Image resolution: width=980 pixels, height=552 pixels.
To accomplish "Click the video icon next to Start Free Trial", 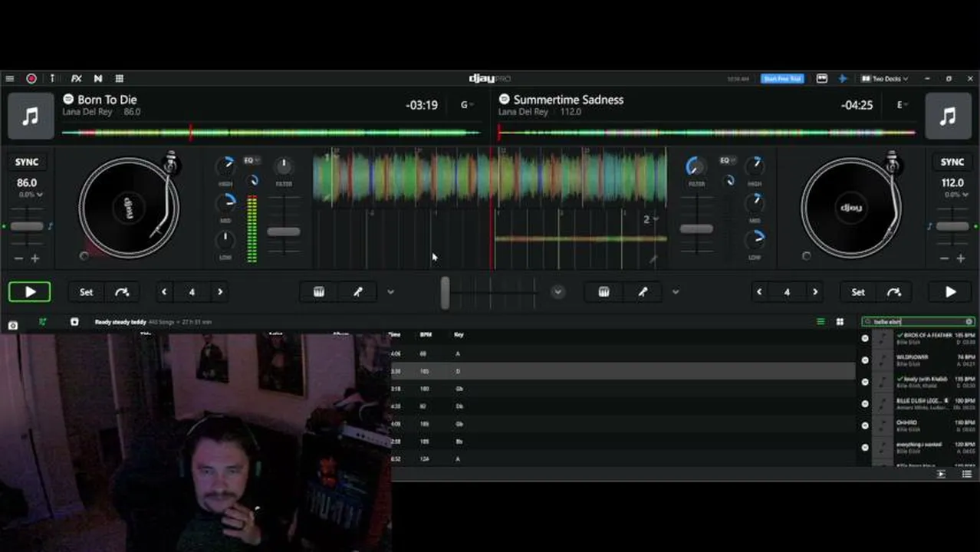I will point(822,78).
